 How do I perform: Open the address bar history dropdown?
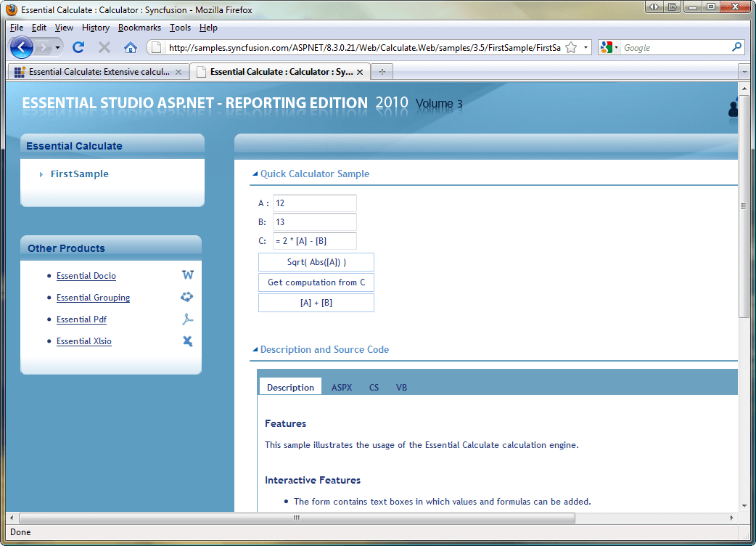click(586, 47)
